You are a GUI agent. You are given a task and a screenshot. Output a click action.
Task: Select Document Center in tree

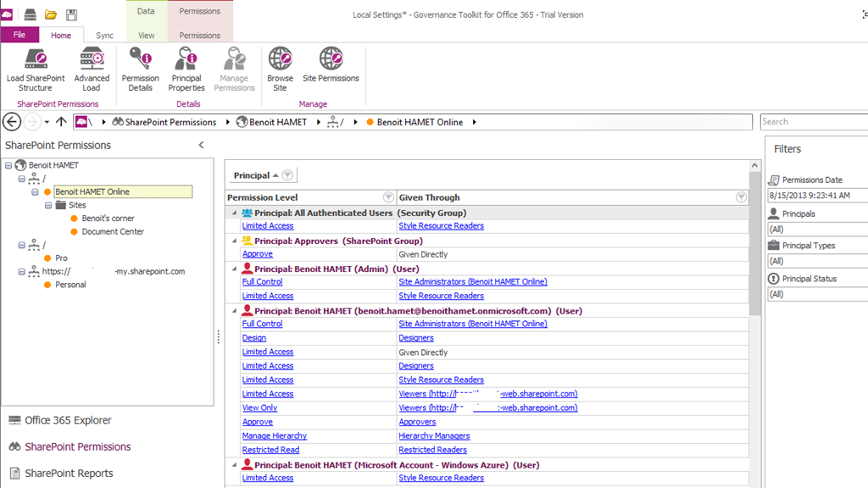coord(113,231)
